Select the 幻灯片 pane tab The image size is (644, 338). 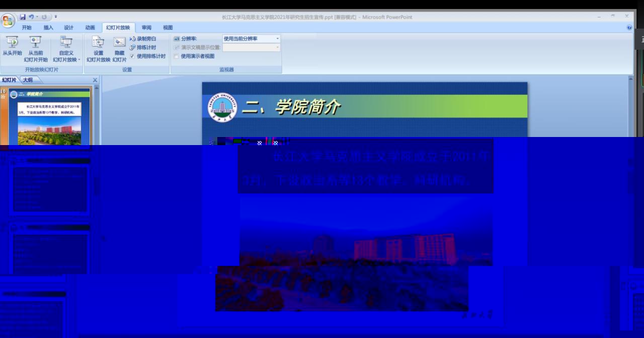click(x=9, y=80)
